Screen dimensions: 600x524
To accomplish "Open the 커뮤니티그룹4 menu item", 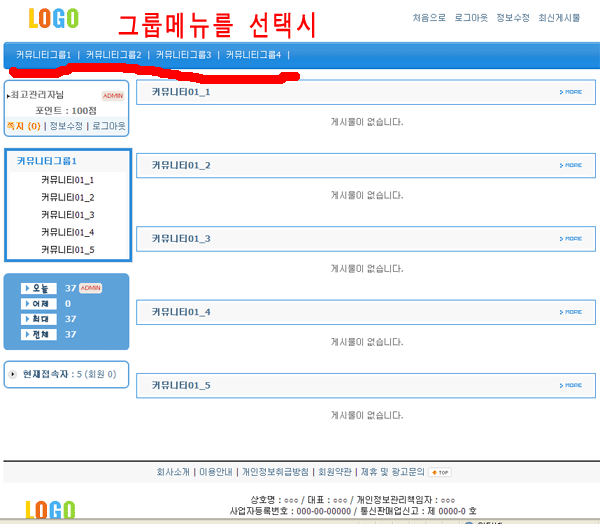I will [254, 55].
